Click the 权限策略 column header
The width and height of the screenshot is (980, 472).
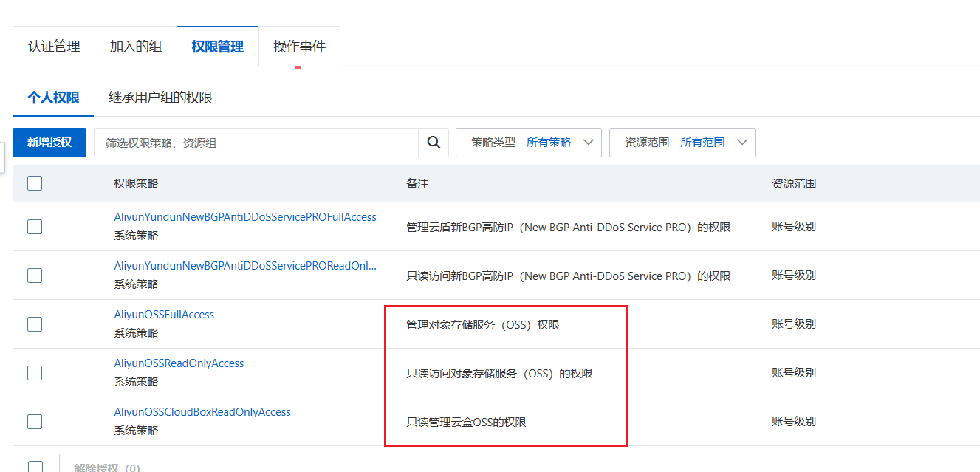(136, 184)
